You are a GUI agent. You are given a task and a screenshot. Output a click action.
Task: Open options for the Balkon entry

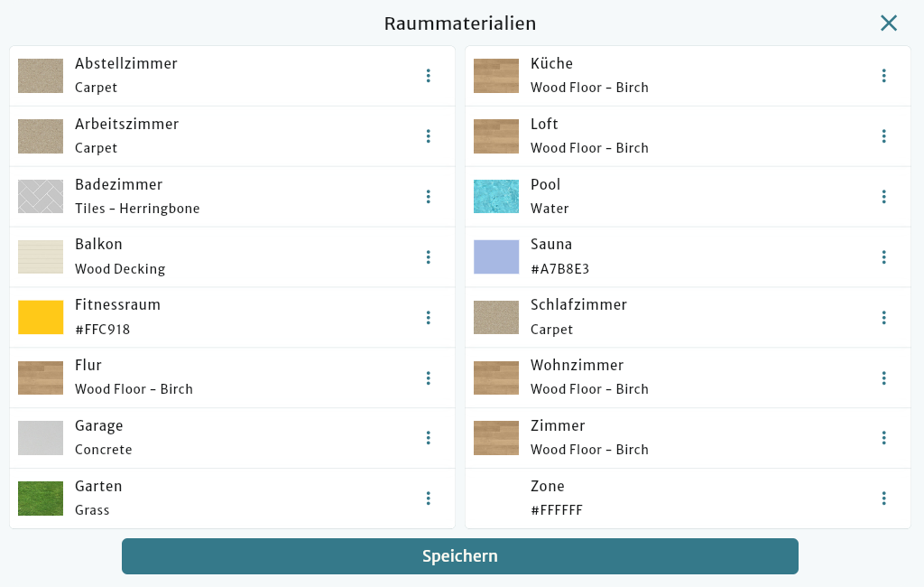coord(429,256)
